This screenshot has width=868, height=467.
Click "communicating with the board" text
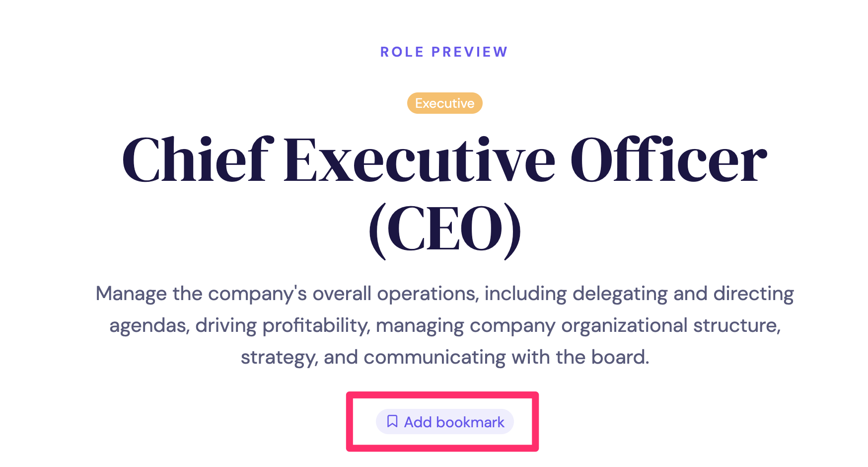click(x=506, y=357)
